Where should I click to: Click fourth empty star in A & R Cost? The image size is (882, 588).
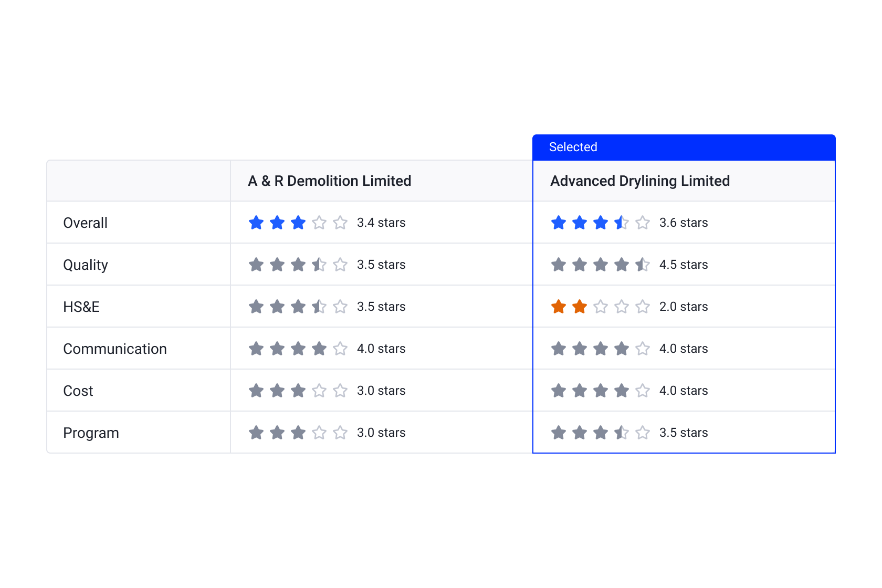(x=319, y=391)
